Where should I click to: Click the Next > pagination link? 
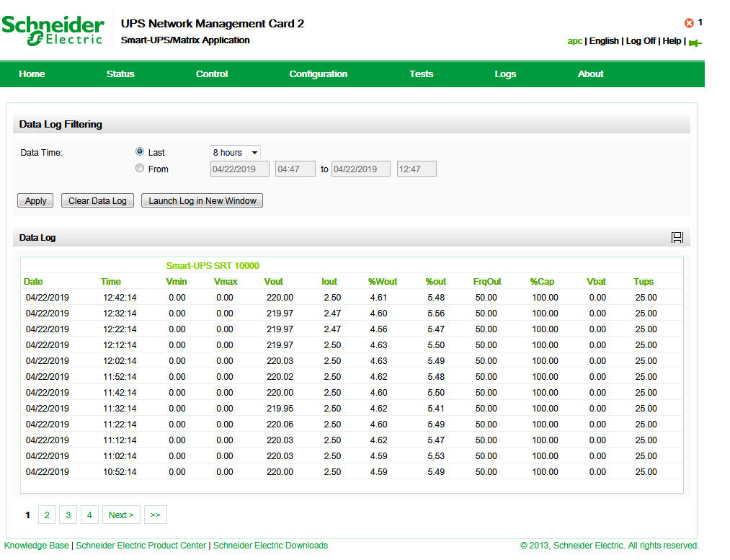coord(121,515)
